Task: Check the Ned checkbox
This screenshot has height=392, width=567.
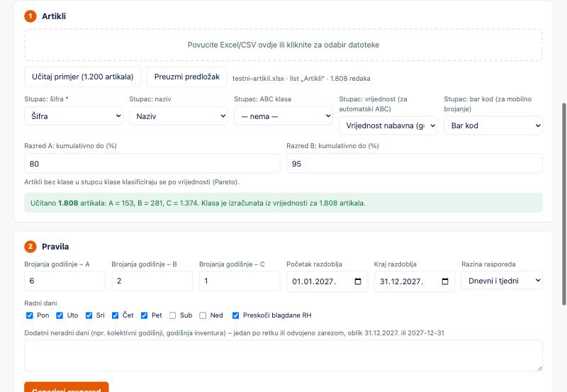Action: click(203, 315)
